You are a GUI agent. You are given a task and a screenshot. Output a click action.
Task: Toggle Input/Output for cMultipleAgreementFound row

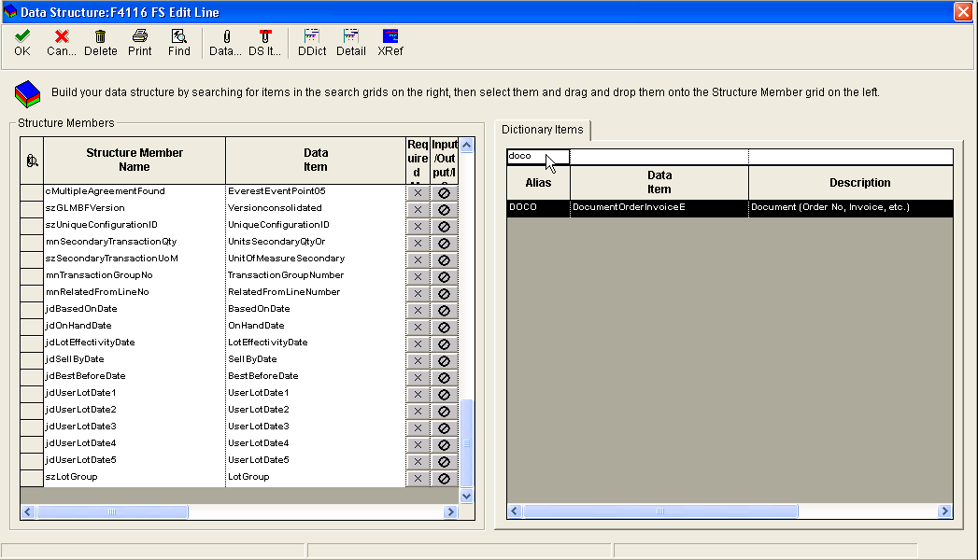[444, 193]
